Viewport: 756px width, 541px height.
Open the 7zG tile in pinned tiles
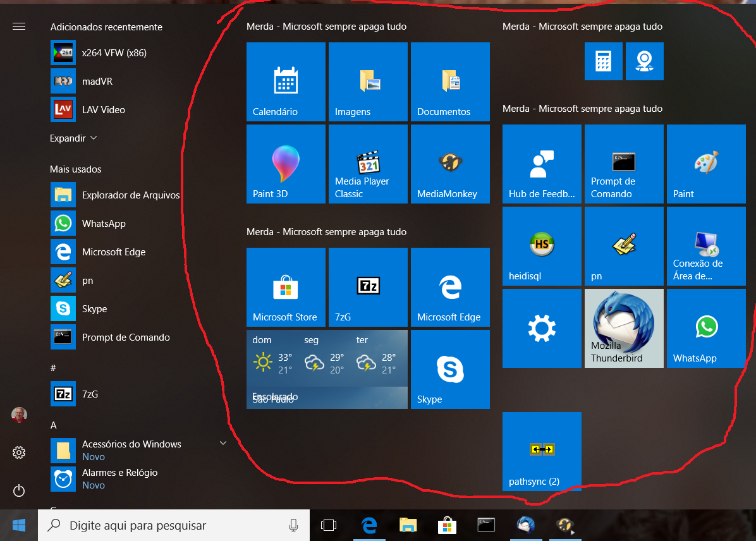(x=368, y=287)
